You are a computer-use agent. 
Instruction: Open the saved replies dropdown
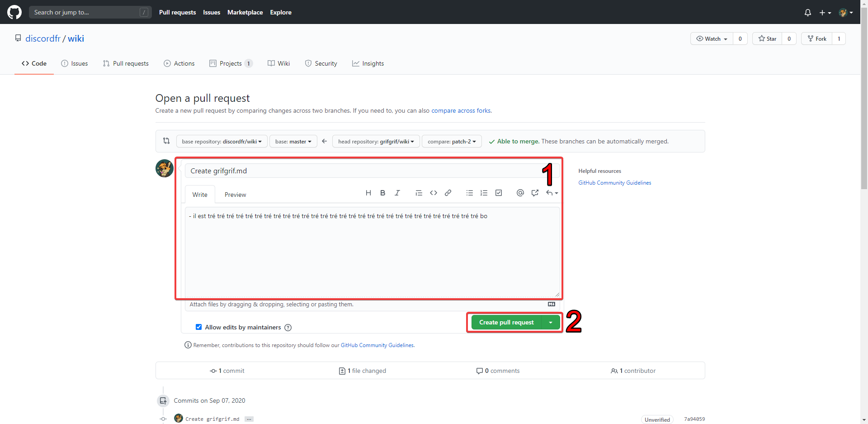(552, 193)
